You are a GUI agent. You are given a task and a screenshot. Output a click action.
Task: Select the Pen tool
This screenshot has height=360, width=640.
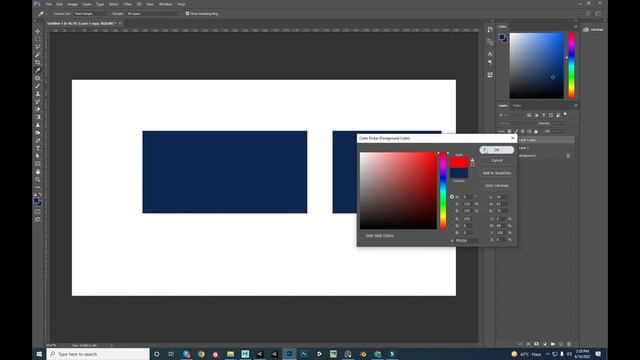coord(38,140)
